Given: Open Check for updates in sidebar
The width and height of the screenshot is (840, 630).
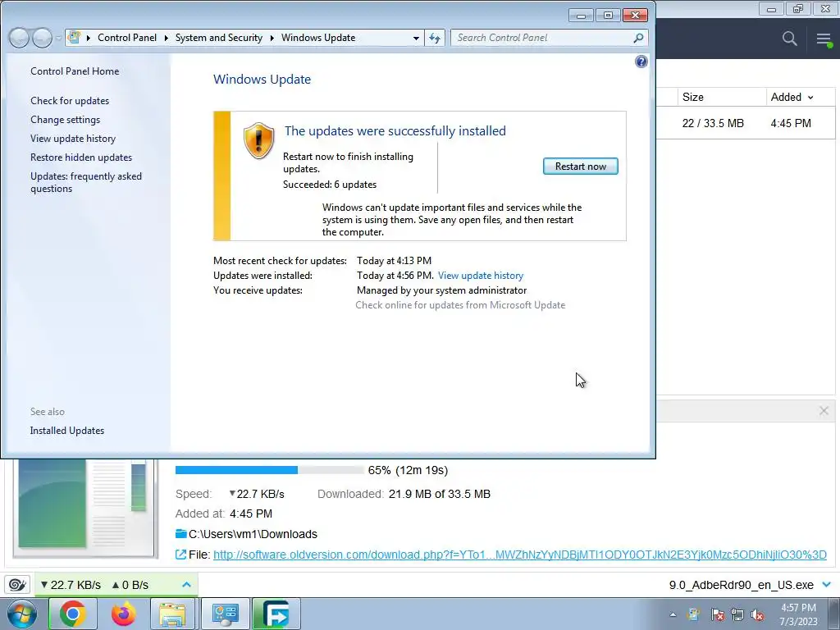Looking at the screenshot, I should click(70, 101).
